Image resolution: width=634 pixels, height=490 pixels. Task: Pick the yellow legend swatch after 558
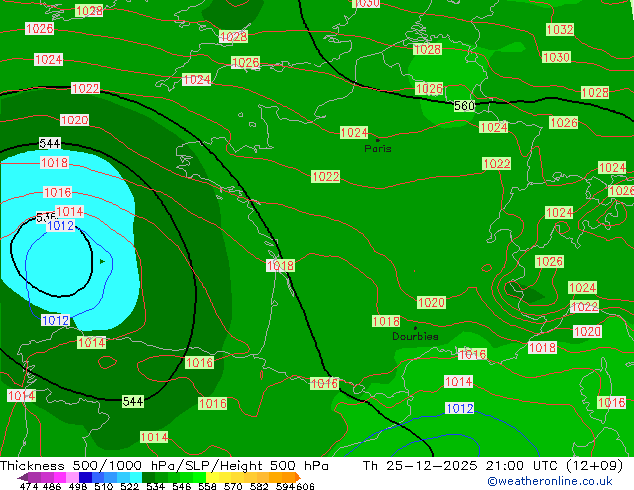[x=212, y=477]
